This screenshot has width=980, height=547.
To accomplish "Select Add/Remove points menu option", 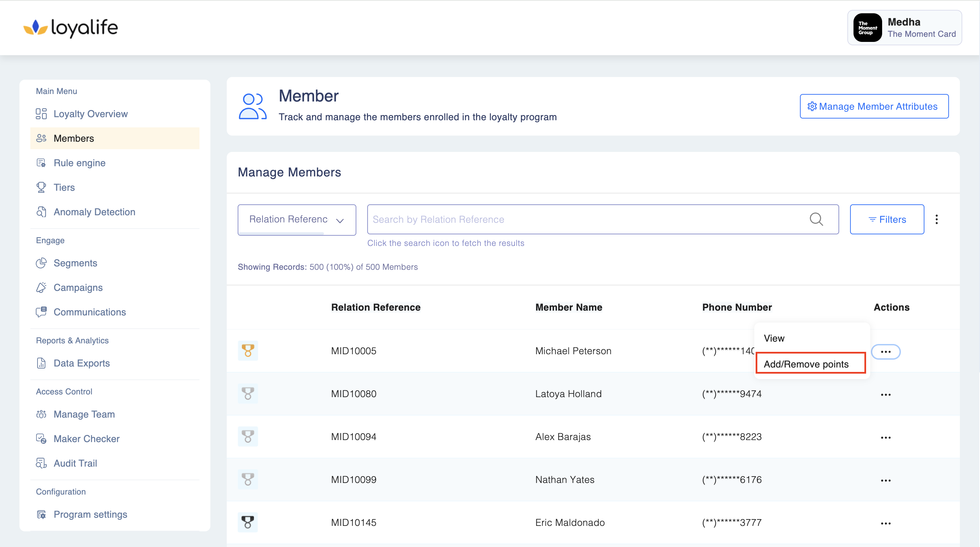I will (x=806, y=364).
